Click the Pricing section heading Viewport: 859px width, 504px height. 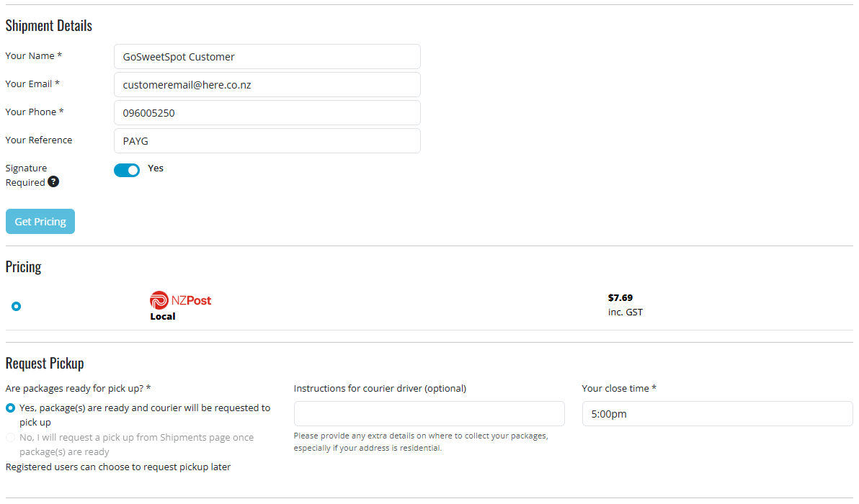point(24,266)
